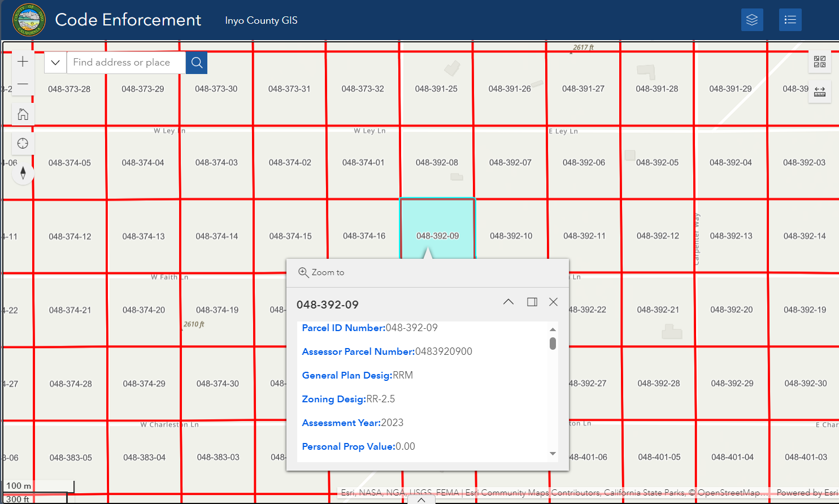Image resolution: width=839 pixels, height=504 pixels.
Task: Expand the attribution bar at map bottom
Action: click(421, 499)
